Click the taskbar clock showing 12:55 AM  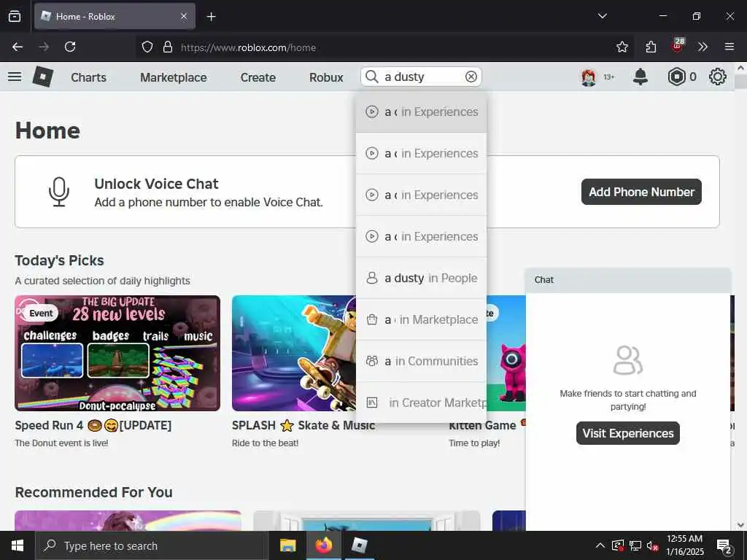pos(684,545)
